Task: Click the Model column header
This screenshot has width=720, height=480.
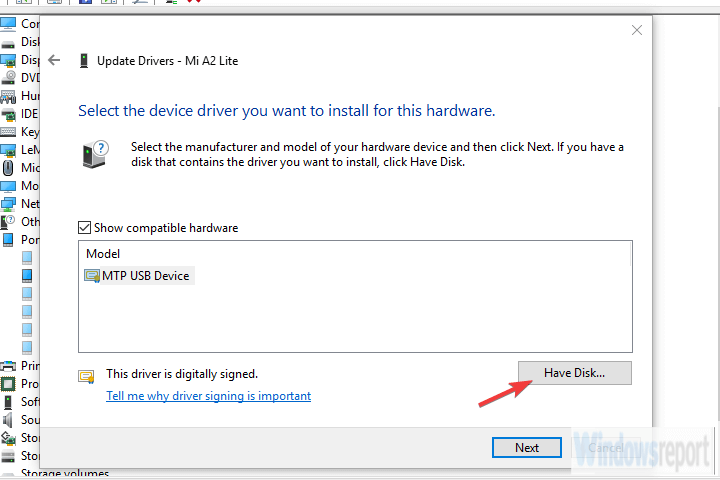Action: tap(103, 254)
